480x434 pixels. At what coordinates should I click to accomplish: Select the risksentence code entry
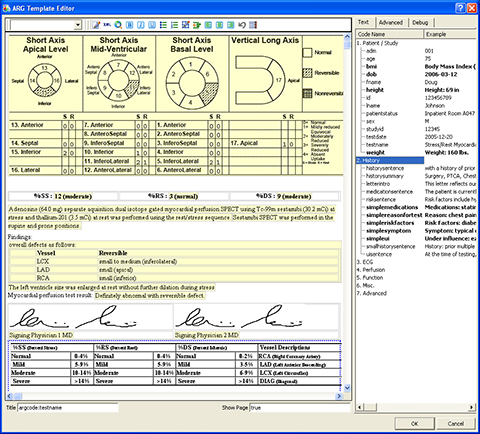tap(381, 200)
